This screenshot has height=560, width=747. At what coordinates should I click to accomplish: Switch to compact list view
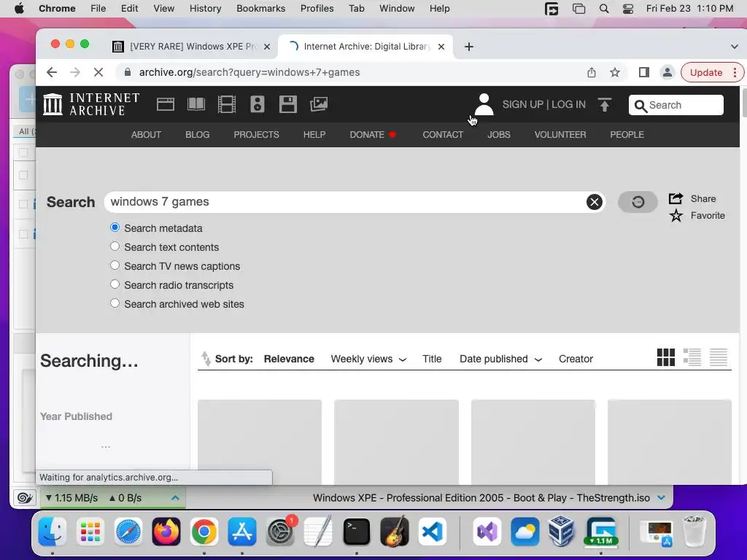(719, 357)
